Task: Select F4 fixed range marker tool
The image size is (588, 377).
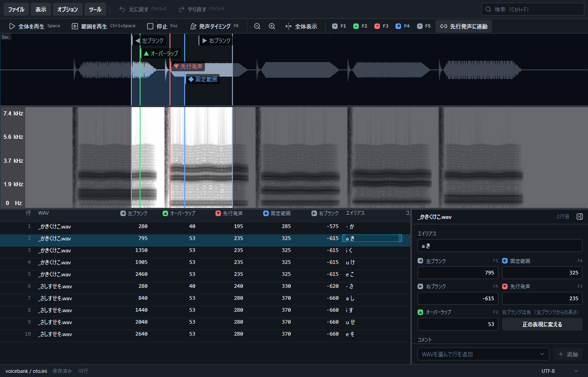Action: coord(402,26)
